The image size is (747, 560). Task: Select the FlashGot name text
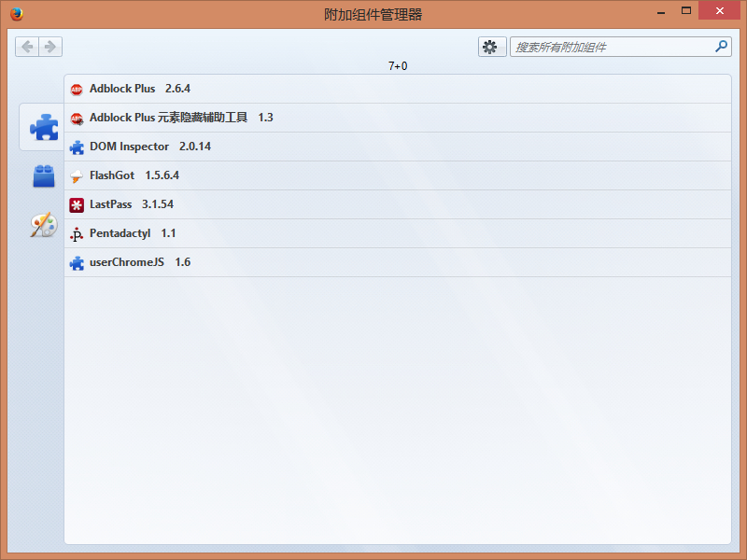[112, 175]
